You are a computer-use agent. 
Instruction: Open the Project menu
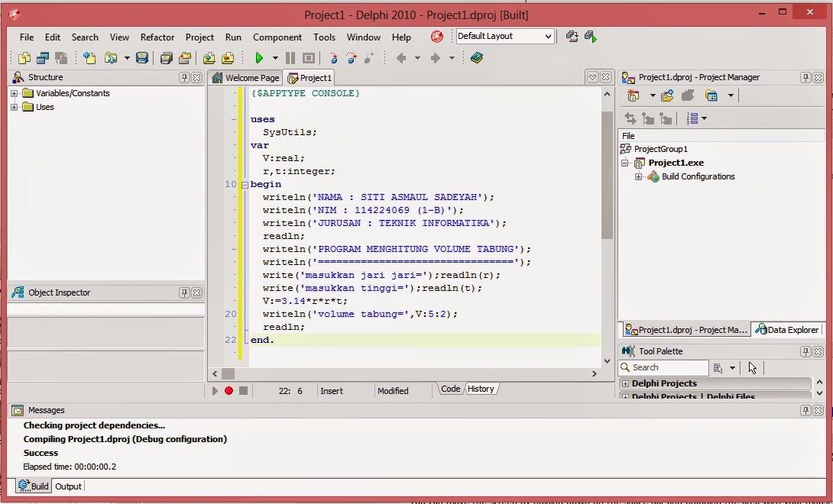(199, 37)
